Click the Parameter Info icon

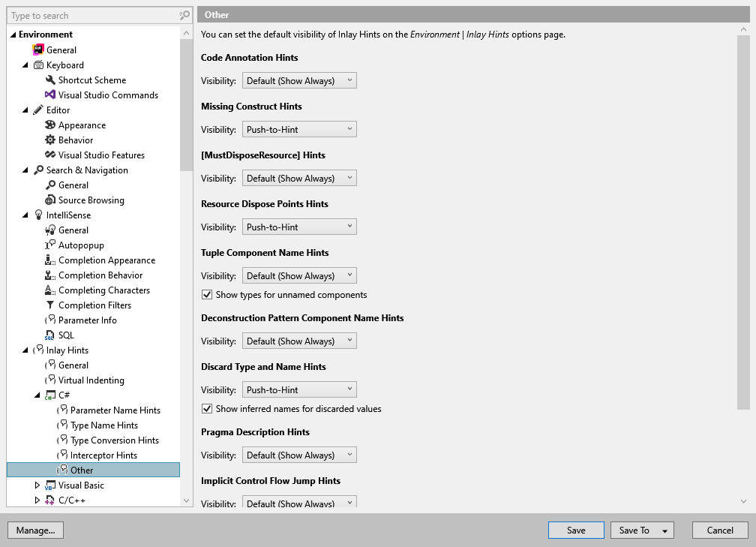[x=50, y=320]
